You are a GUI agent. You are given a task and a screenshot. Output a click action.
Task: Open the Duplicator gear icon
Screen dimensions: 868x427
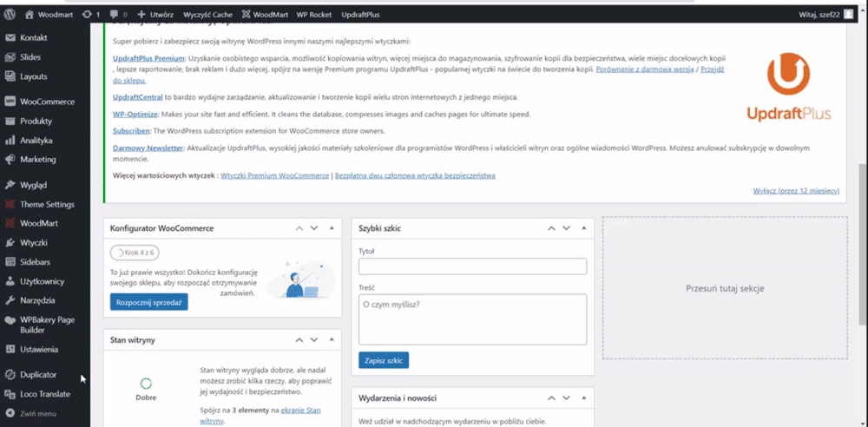10,375
